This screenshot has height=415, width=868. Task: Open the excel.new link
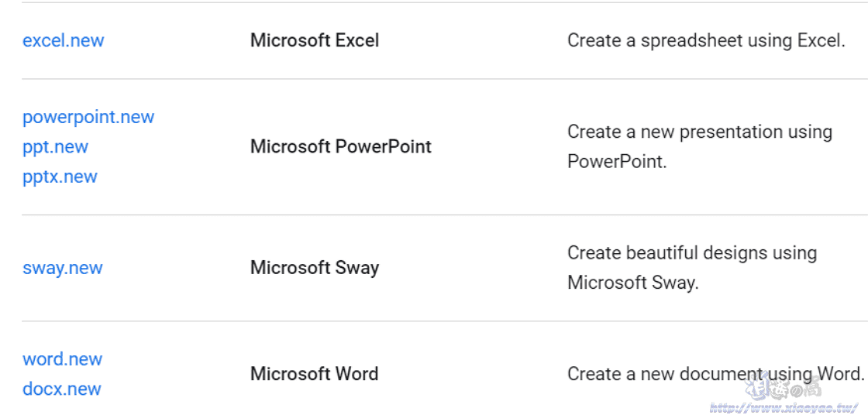click(x=63, y=40)
